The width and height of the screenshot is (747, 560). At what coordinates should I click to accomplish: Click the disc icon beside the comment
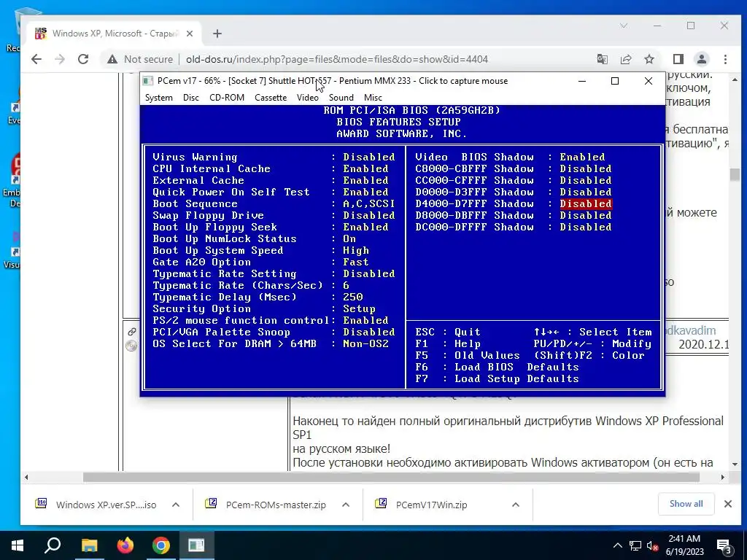[131, 346]
